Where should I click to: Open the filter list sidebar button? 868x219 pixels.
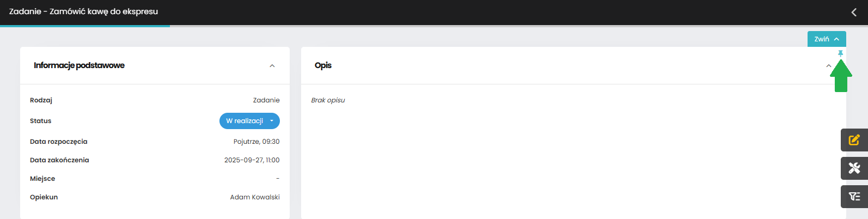(x=854, y=197)
